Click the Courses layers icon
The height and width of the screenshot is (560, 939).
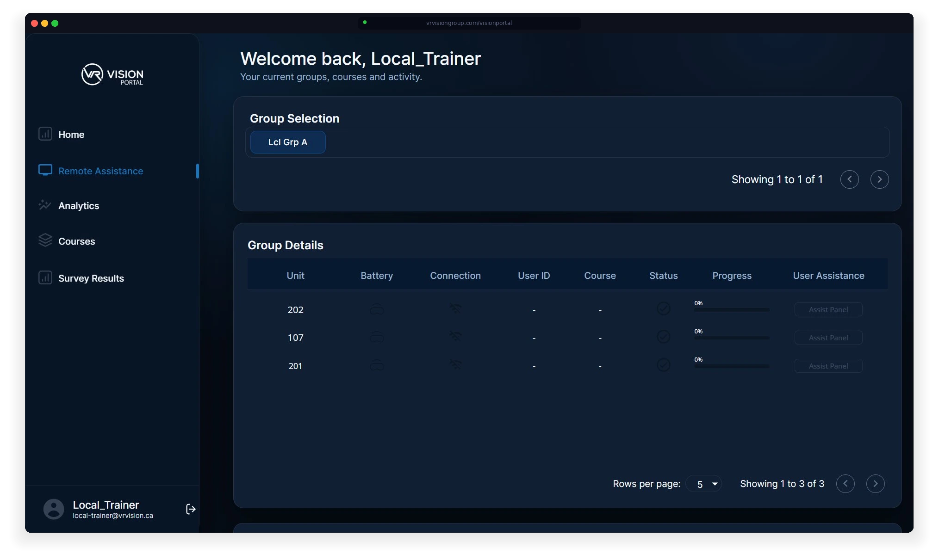tap(45, 241)
